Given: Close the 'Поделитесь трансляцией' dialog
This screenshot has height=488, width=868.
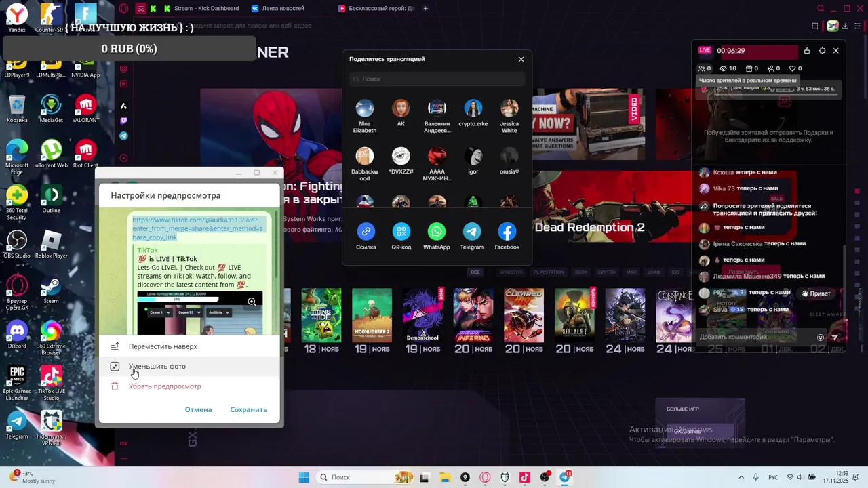Looking at the screenshot, I should point(521,59).
